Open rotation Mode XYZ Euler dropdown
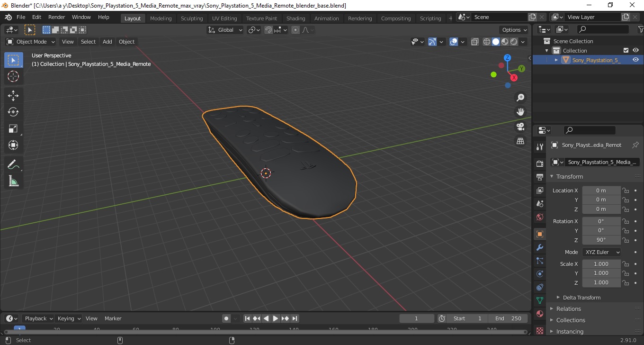Viewport: 644px width, 345px height. click(601, 252)
